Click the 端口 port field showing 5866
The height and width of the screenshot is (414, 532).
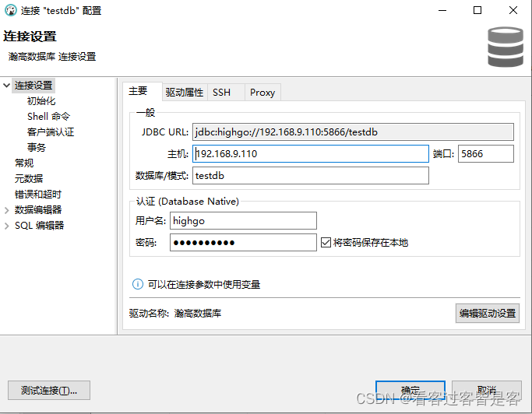[x=485, y=153]
